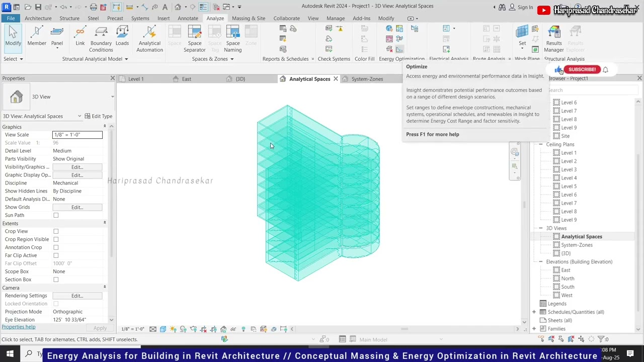Use the Space Separator tool

[195, 39]
